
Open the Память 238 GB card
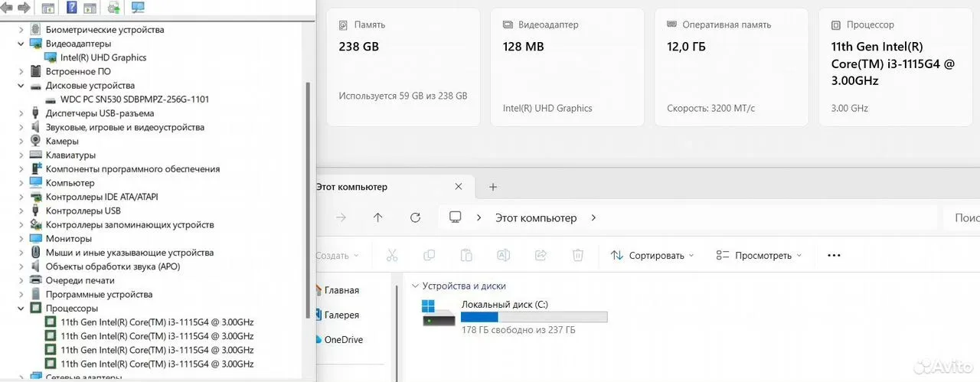tap(403, 67)
